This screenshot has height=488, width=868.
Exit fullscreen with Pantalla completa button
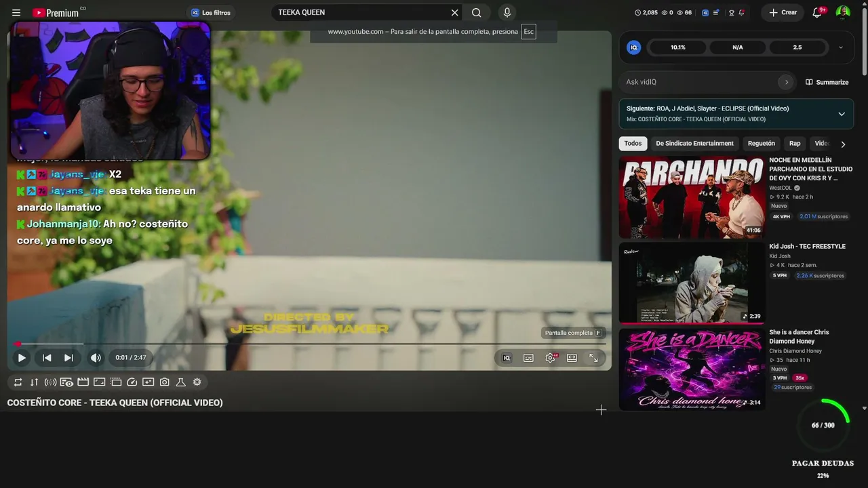(593, 358)
